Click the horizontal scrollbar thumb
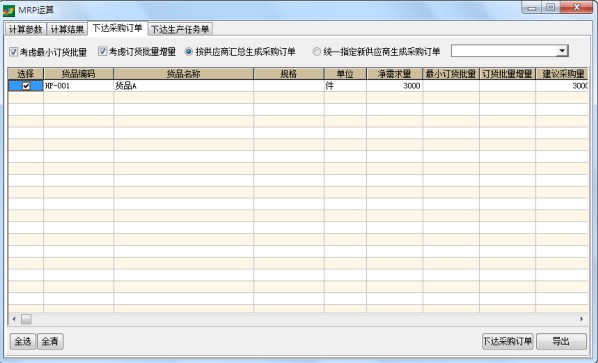This screenshot has width=598, height=363. (26, 319)
